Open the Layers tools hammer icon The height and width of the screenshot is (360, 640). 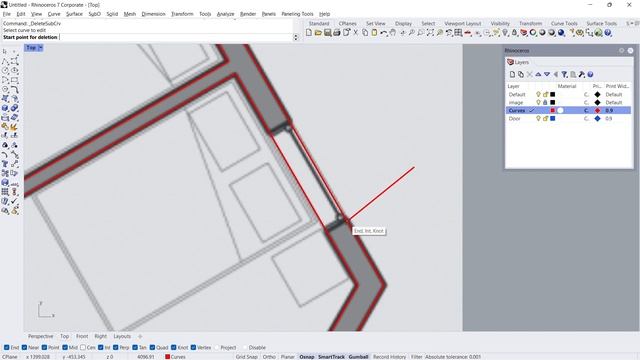pyautogui.click(x=582, y=74)
